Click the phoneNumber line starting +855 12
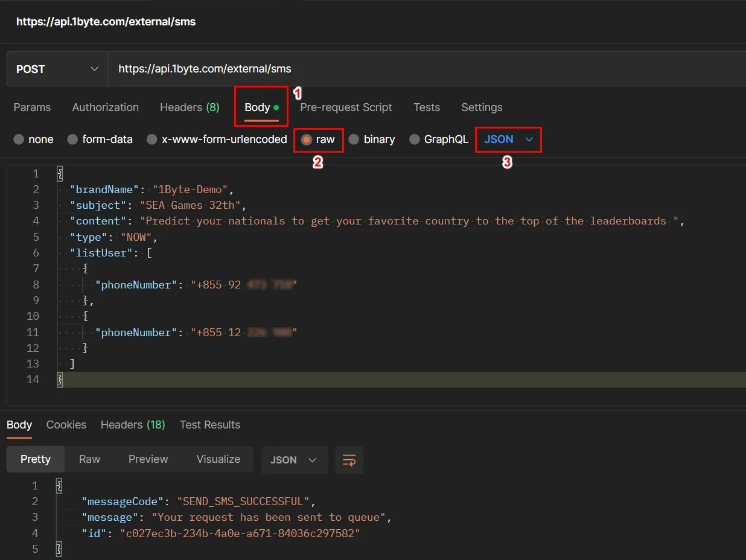The width and height of the screenshot is (746, 560). pyautogui.click(x=196, y=332)
